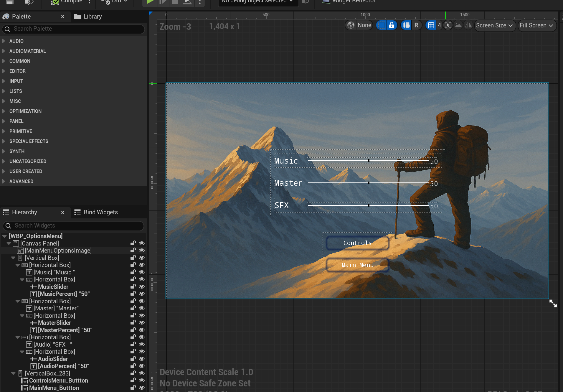Toggle the blue layout flow lines icon
Viewport: 563px width, 392px height.
(x=406, y=25)
